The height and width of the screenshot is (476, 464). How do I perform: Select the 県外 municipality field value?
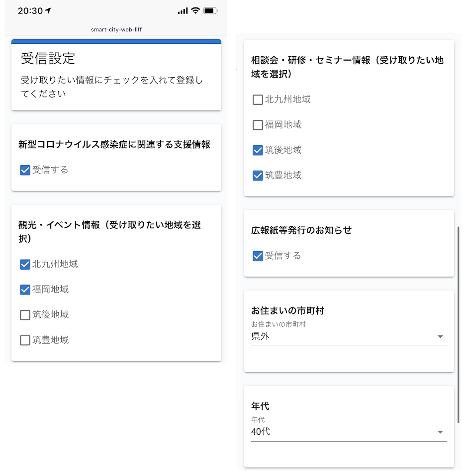338,336
